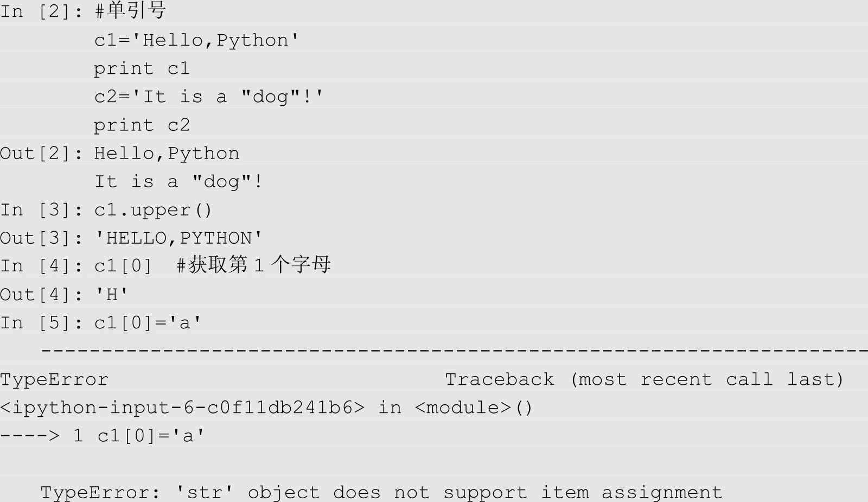Click the print c2 statement
The height and width of the screenshot is (502, 868).
point(142,125)
